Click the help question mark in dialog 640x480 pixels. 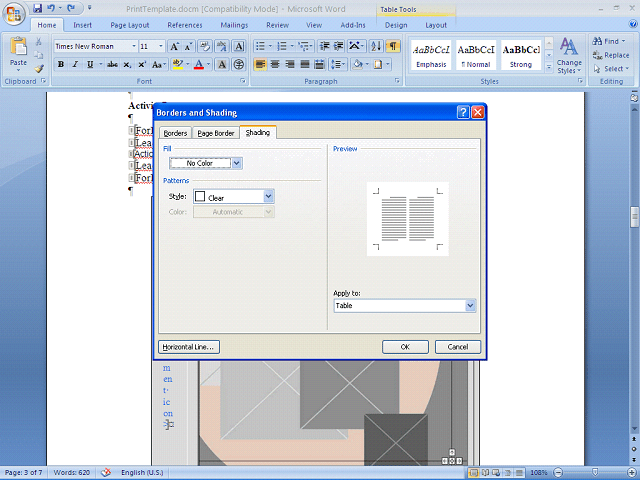click(463, 113)
